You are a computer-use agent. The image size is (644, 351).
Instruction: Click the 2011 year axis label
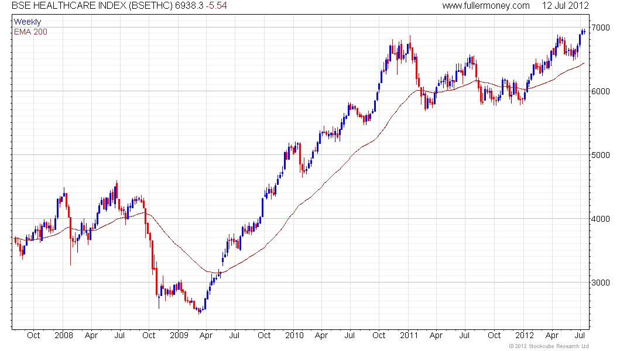pyautogui.click(x=409, y=335)
